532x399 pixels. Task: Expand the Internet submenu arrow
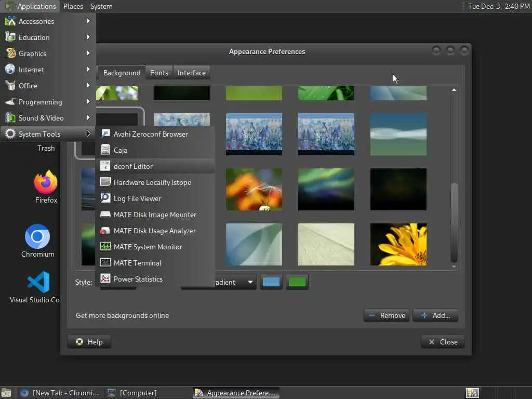(x=88, y=69)
